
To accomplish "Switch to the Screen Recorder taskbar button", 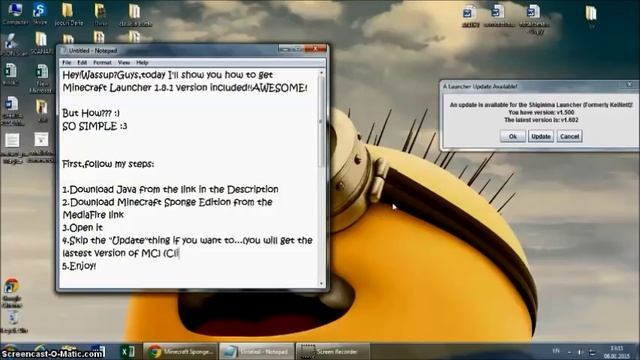I will tap(333, 351).
